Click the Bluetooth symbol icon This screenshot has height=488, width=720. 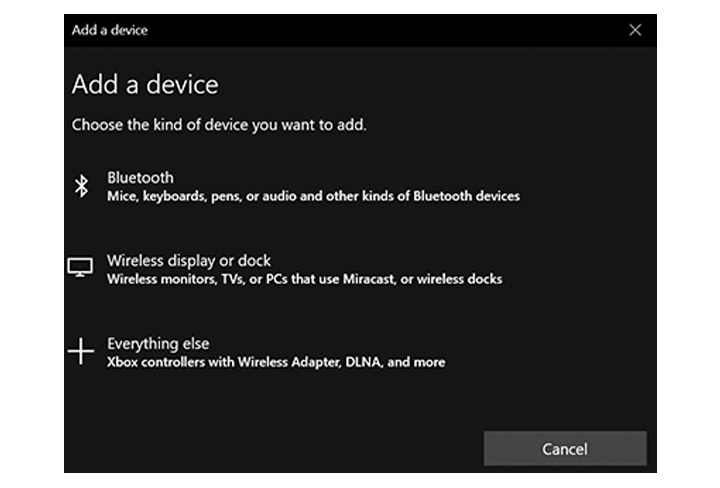(x=82, y=186)
